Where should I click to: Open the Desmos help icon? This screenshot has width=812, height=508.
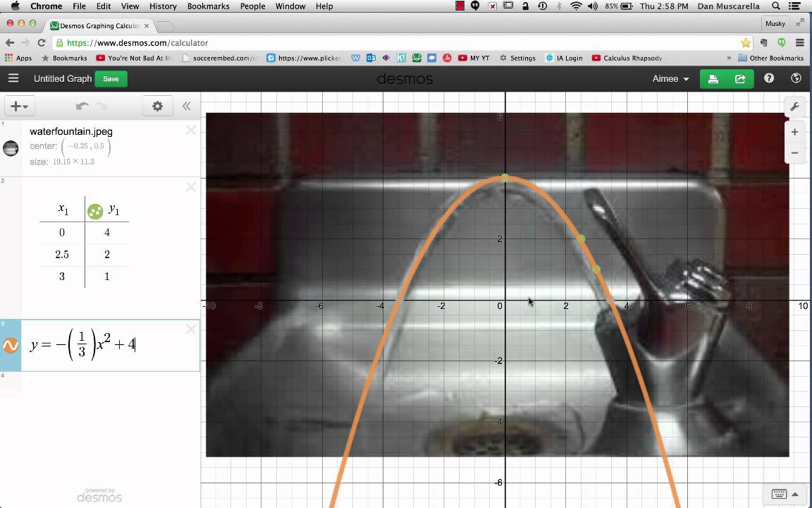tap(769, 78)
